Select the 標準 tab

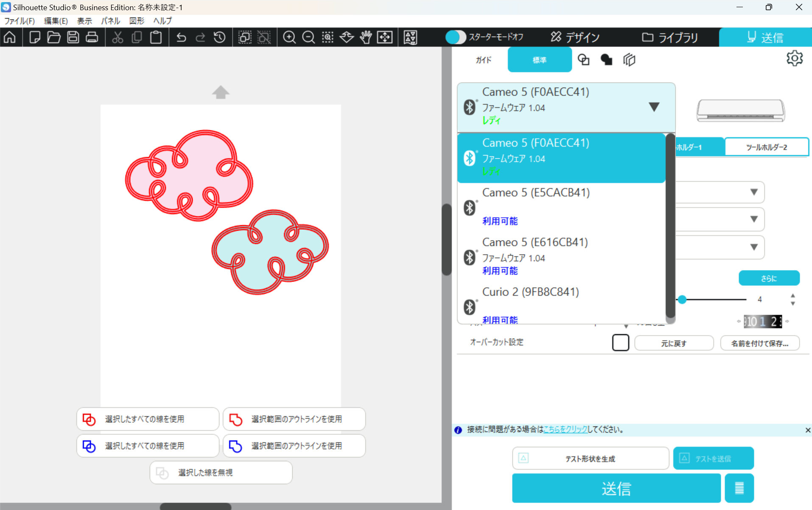pos(540,60)
